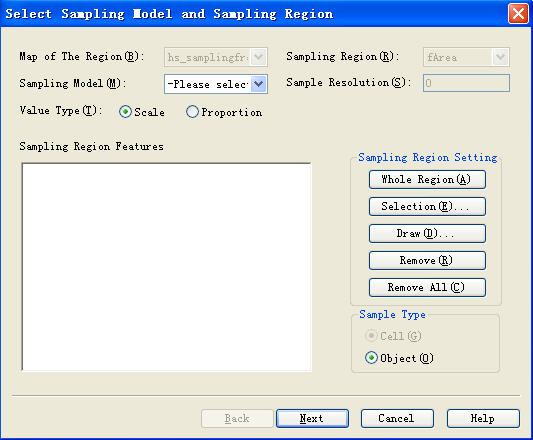Click the Whole Region button
This screenshot has width=533, height=440.
(427, 180)
